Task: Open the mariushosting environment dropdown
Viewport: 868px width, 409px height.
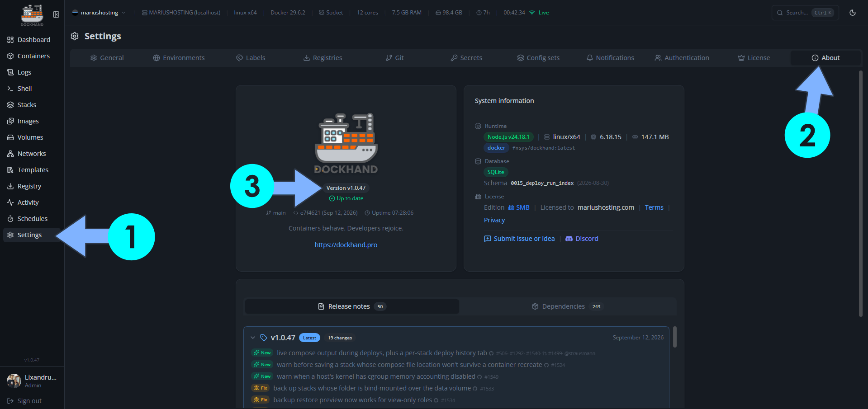Action: (99, 13)
